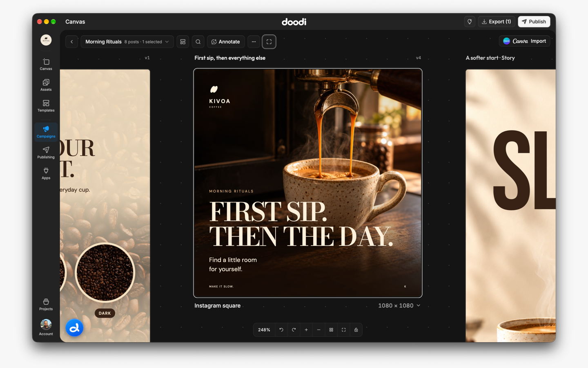Screen dimensions: 588x368
Task: Click the 'Instagram square' label
Action: click(217, 305)
